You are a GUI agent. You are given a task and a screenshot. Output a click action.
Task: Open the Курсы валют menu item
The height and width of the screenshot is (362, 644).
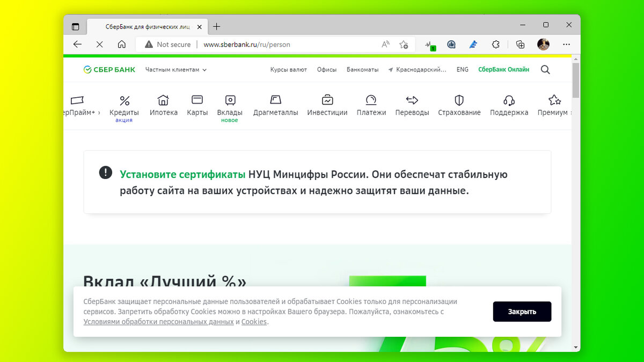(289, 69)
